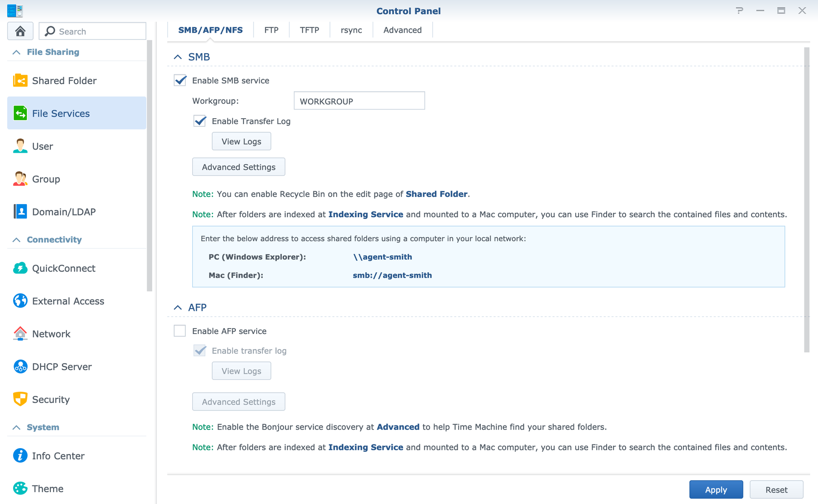The height and width of the screenshot is (504, 818).
Task: Follow the Indexing Service link under SMB
Action: click(x=365, y=214)
